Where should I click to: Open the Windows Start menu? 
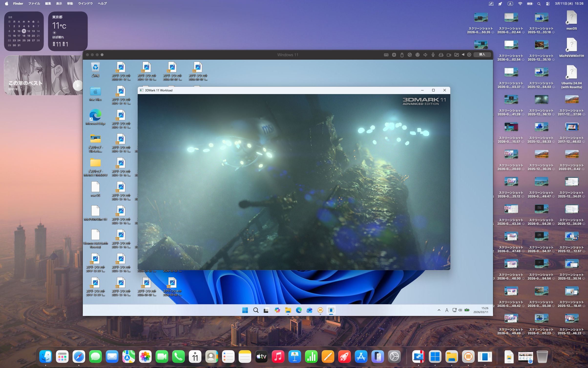pyautogui.click(x=245, y=310)
